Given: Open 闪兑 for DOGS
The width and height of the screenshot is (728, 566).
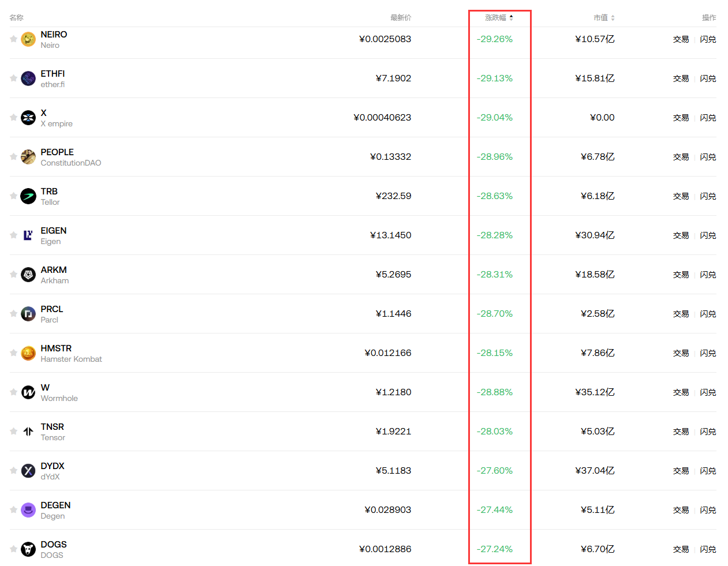Looking at the screenshot, I should point(708,549).
